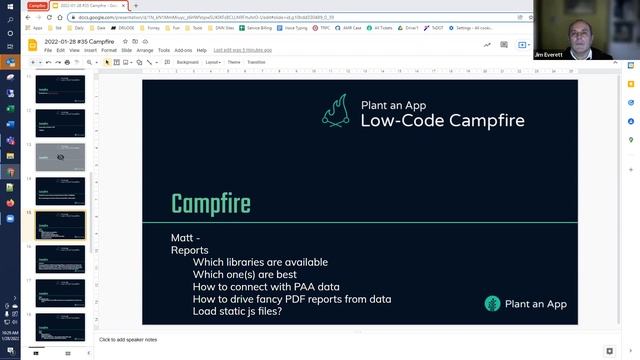Switch to filmstrip view
This screenshot has width=640, height=360.
pyautogui.click(x=36, y=353)
